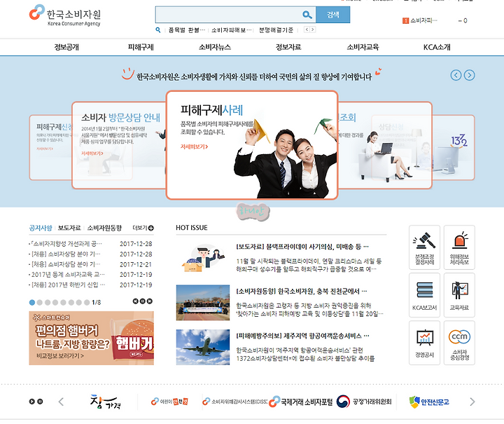Image resolution: width=504 pixels, height=424 pixels.
Task: Select the 피해구제신청 banner card
Action: [x=50, y=147]
